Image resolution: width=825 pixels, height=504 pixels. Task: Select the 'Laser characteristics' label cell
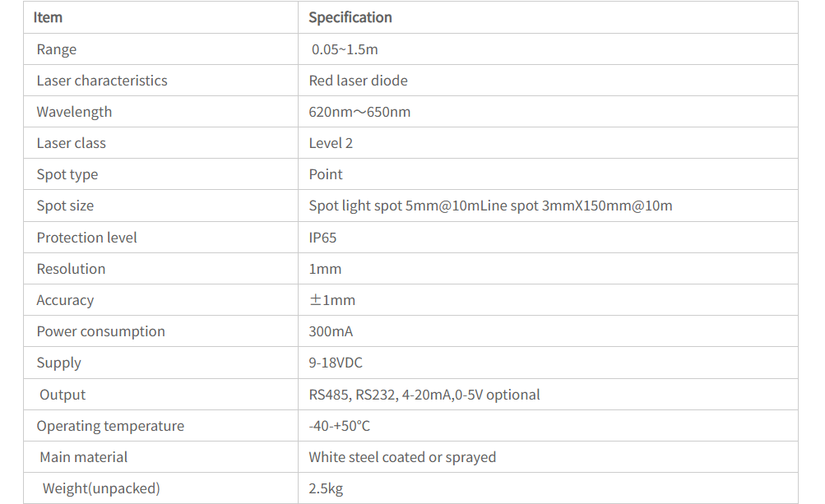coord(101,81)
